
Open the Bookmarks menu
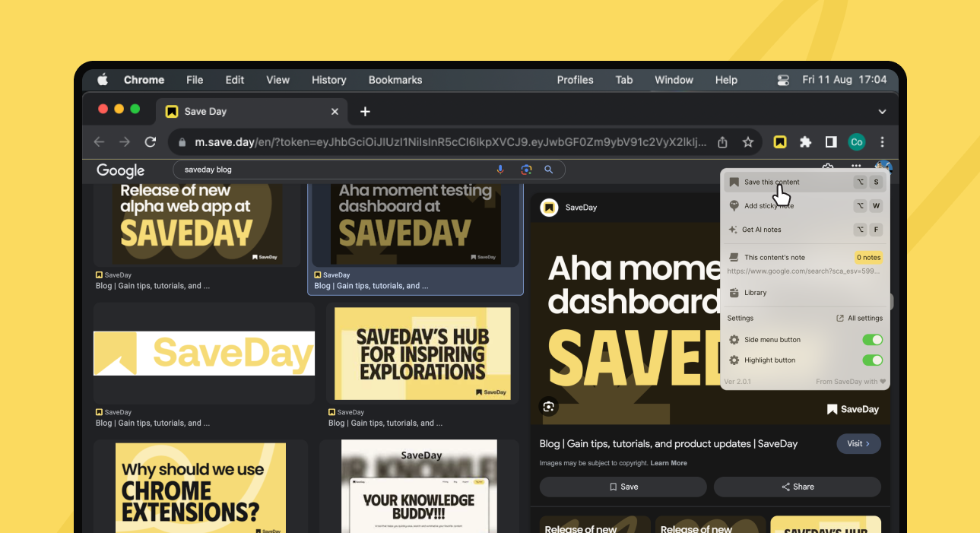[395, 80]
